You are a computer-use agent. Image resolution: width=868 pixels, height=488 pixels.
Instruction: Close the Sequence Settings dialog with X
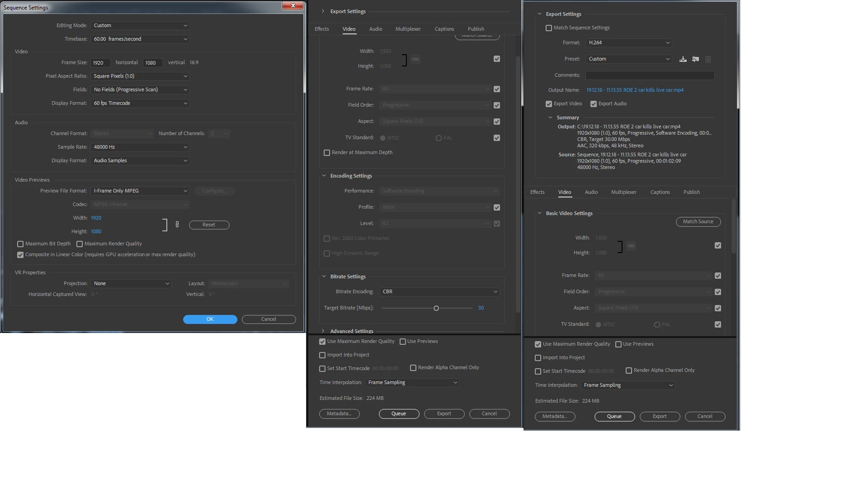pos(293,5)
